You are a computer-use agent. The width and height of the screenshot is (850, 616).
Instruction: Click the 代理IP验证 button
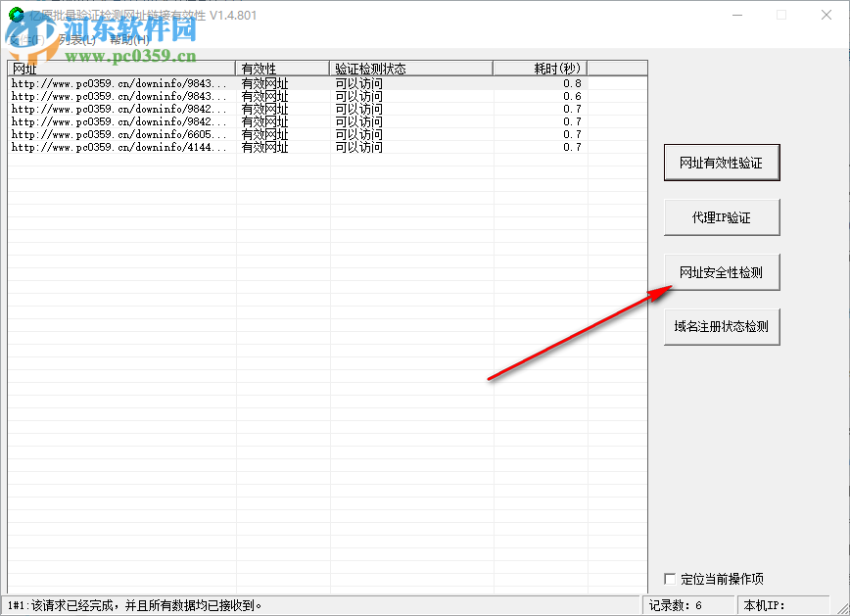[x=722, y=216]
